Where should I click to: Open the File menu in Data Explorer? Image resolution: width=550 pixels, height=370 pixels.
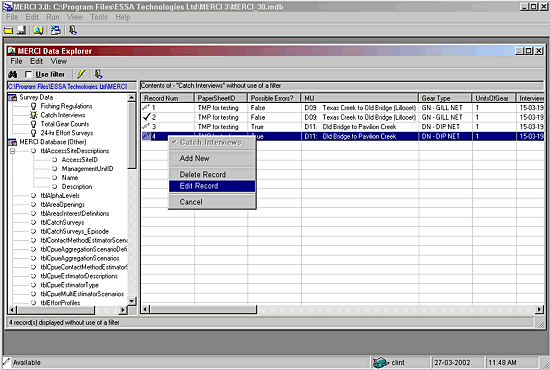[16, 61]
